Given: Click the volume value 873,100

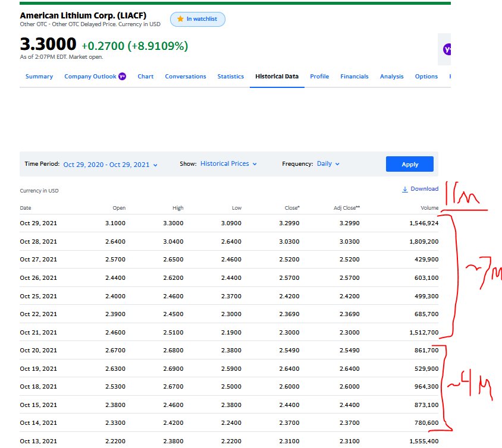Looking at the screenshot, I should pos(426,405).
